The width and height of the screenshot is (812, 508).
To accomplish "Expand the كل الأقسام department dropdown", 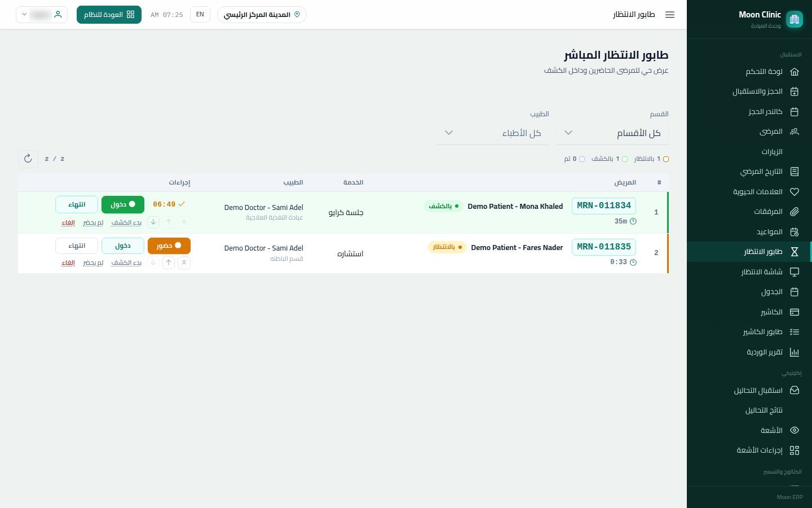I will (x=612, y=133).
